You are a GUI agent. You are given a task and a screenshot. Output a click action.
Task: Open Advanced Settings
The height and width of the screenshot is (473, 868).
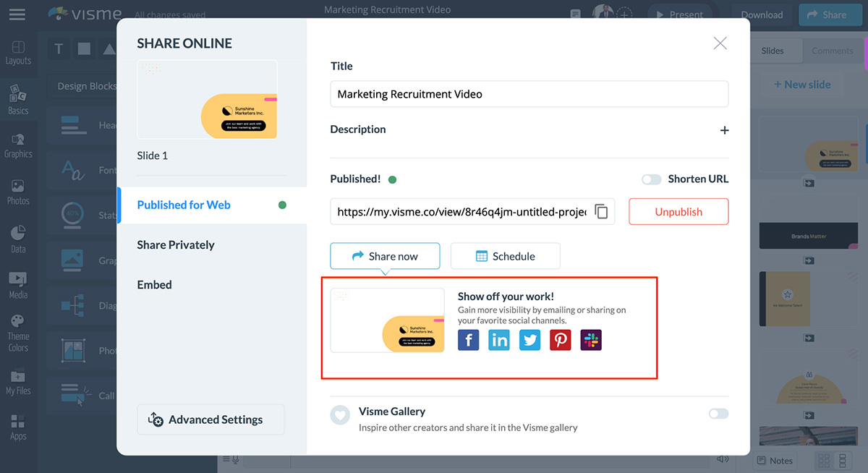[210, 419]
